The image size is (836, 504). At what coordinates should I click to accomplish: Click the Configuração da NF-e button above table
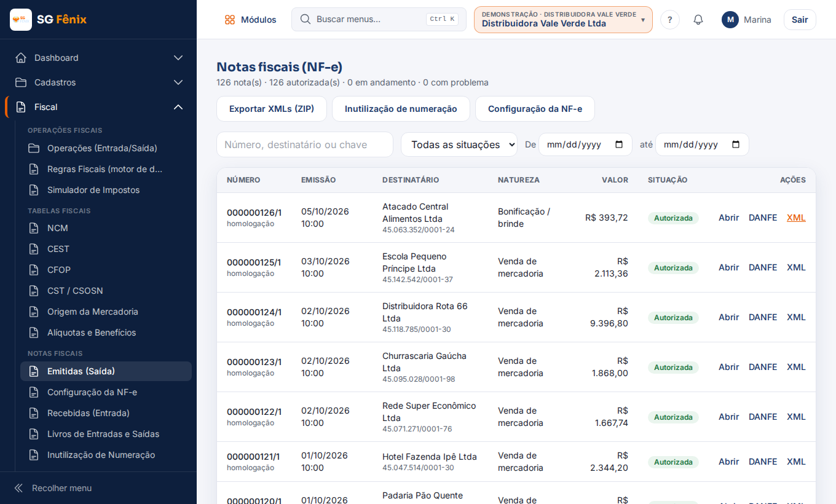point(535,109)
